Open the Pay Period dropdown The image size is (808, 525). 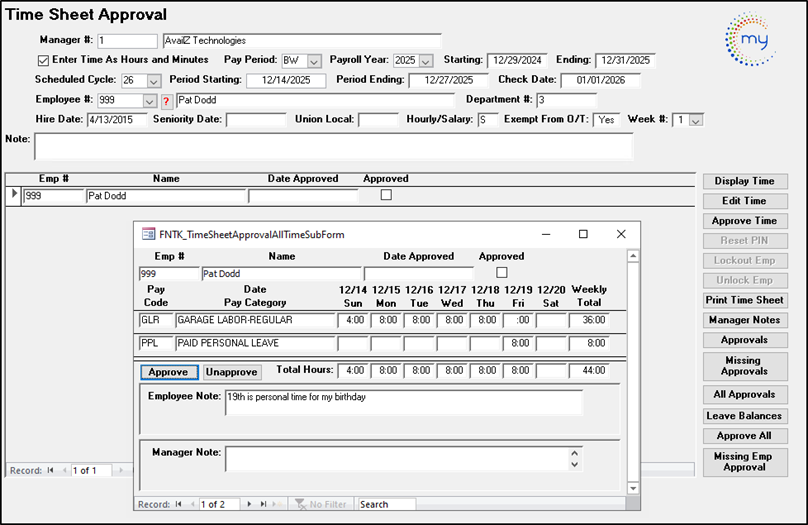pyautogui.click(x=314, y=61)
